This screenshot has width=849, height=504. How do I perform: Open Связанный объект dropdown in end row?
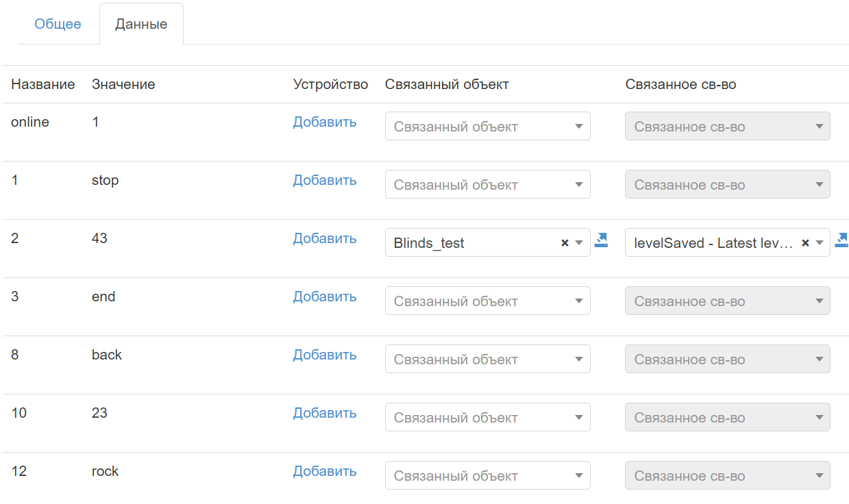(x=487, y=301)
